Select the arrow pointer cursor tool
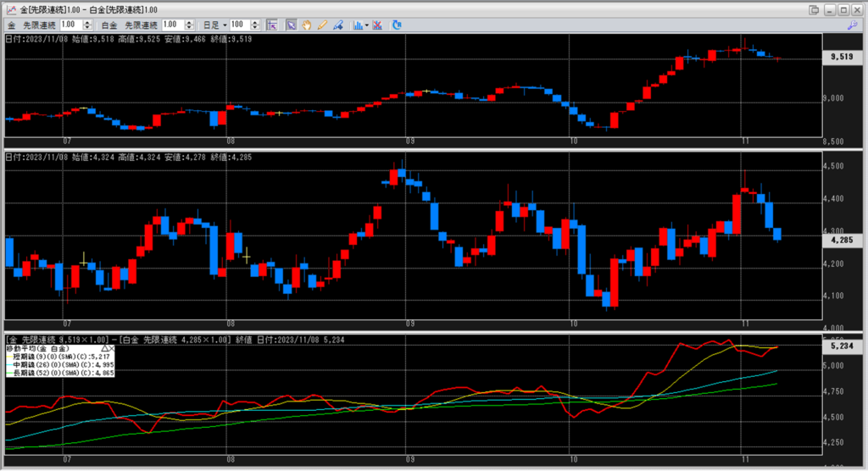This screenshot has height=471, width=868. tap(291, 25)
